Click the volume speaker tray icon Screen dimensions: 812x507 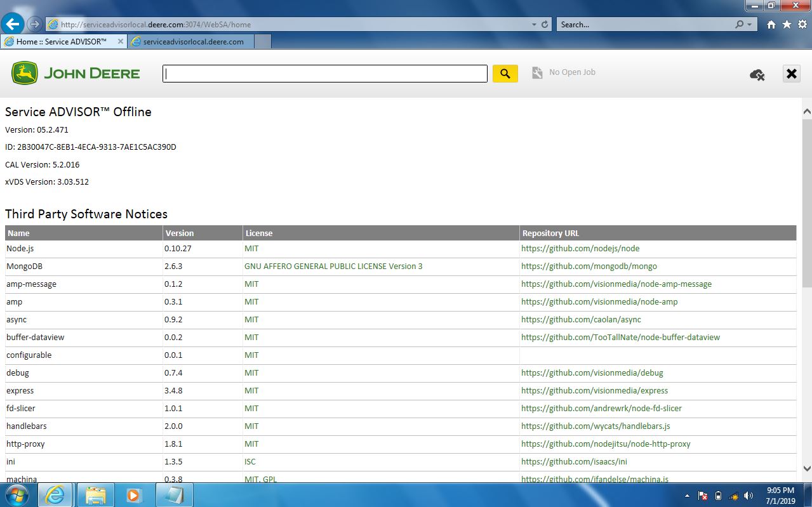(x=749, y=496)
